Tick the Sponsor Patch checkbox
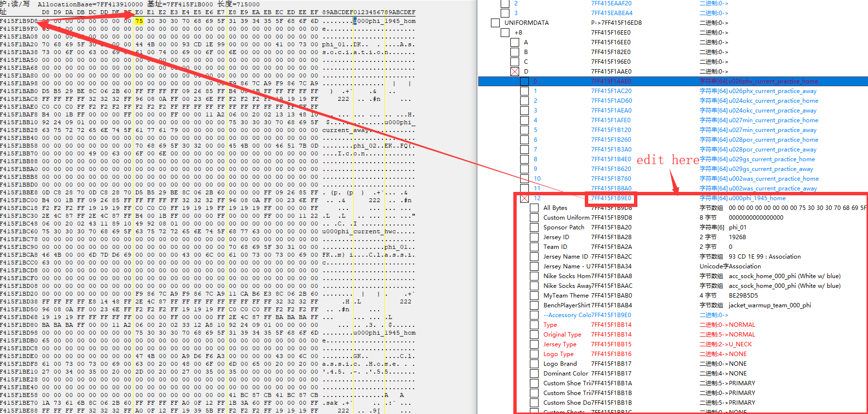 point(534,227)
